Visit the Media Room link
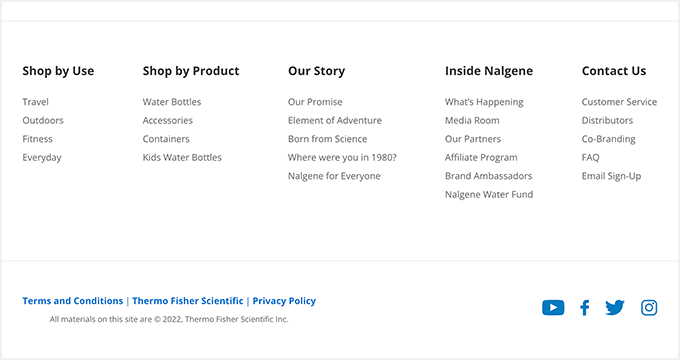The width and height of the screenshot is (680, 360). point(472,121)
